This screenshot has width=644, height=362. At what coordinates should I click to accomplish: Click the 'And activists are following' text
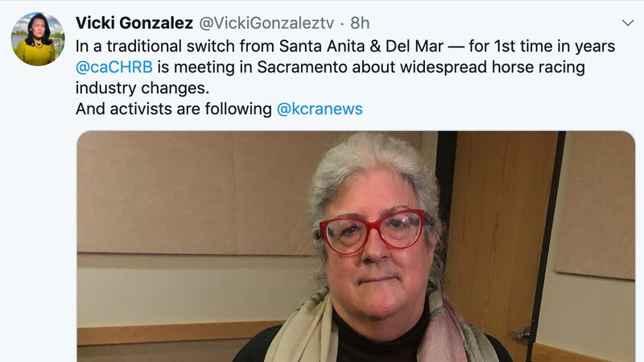pyautogui.click(x=174, y=109)
